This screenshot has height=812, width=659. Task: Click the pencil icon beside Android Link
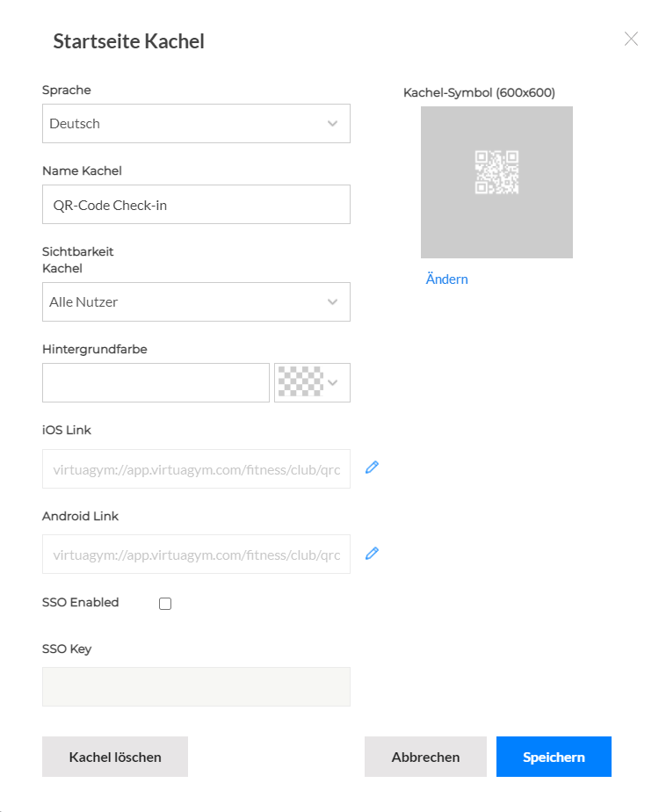(372, 553)
